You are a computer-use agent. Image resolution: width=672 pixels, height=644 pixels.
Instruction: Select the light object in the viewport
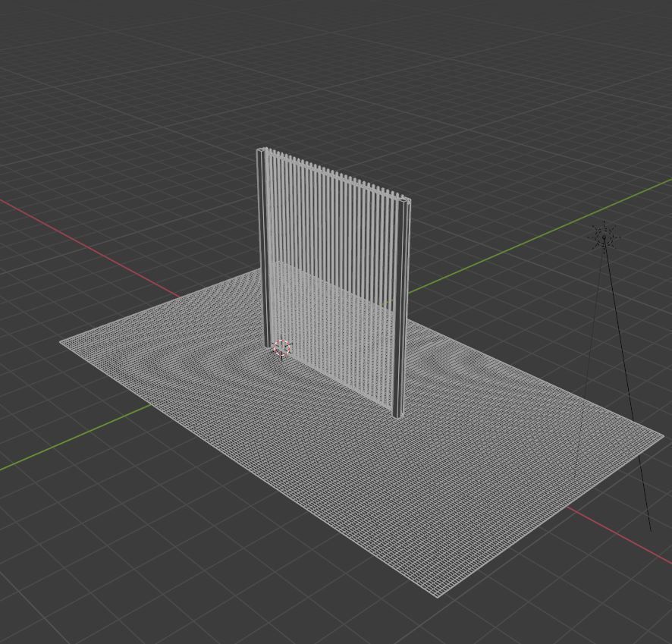point(604,236)
